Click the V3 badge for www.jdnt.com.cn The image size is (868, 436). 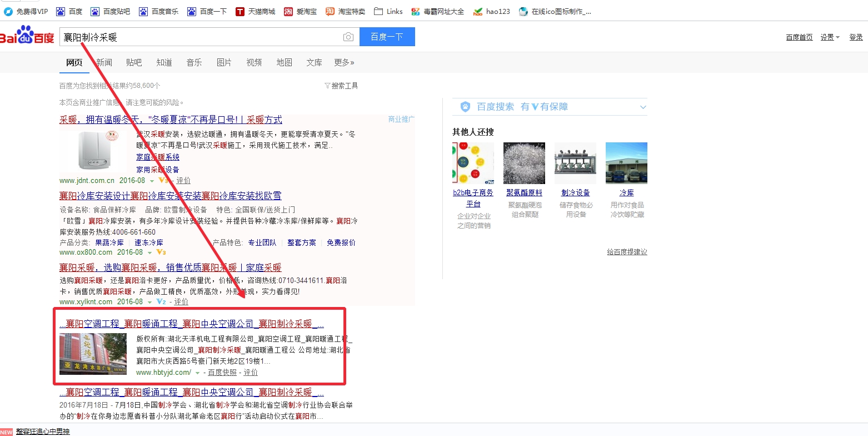coord(163,180)
